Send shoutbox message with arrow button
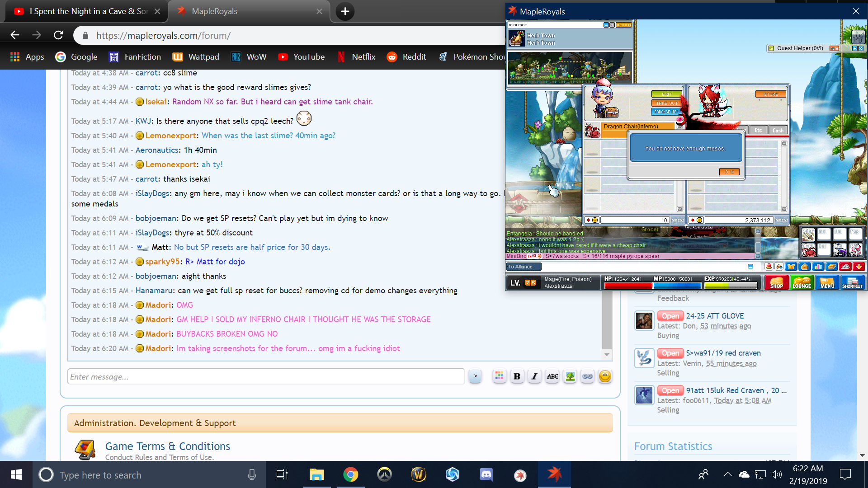Viewport: 868px width, 488px height. (x=475, y=376)
